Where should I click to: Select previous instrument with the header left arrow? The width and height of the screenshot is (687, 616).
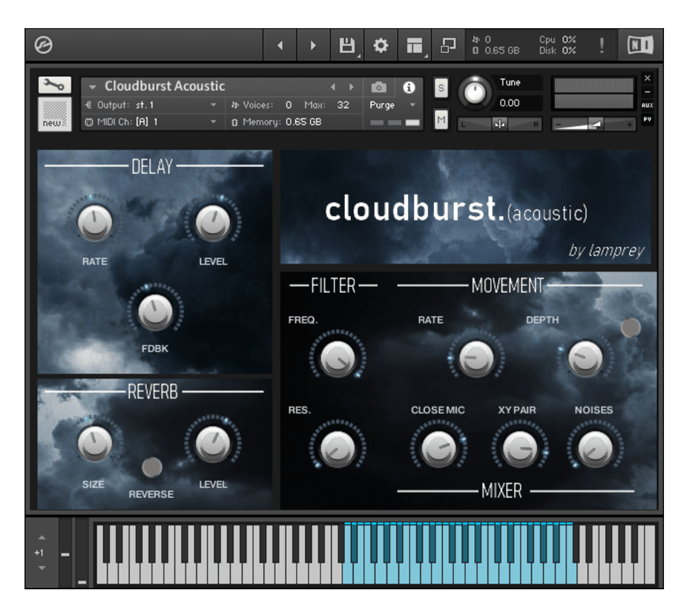(333, 88)
